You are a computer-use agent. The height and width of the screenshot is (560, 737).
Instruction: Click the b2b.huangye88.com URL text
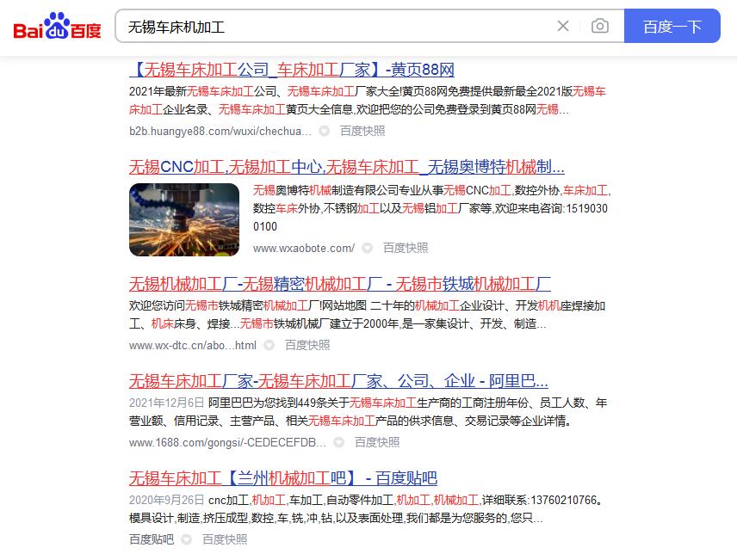tap(220, 131)
